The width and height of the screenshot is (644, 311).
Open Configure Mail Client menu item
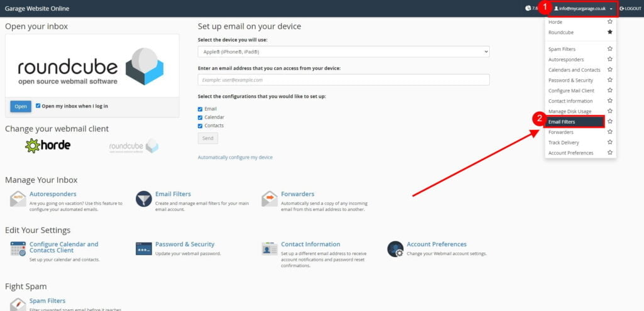(571, 90)
